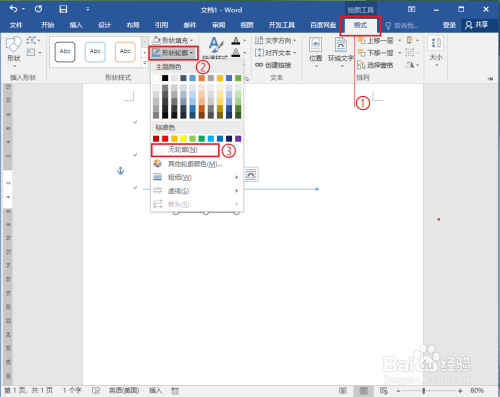This screenshot has width=500, height=397.
Task: Open the 环绕文字 wrap text button
Action: [x=341, y=52]
